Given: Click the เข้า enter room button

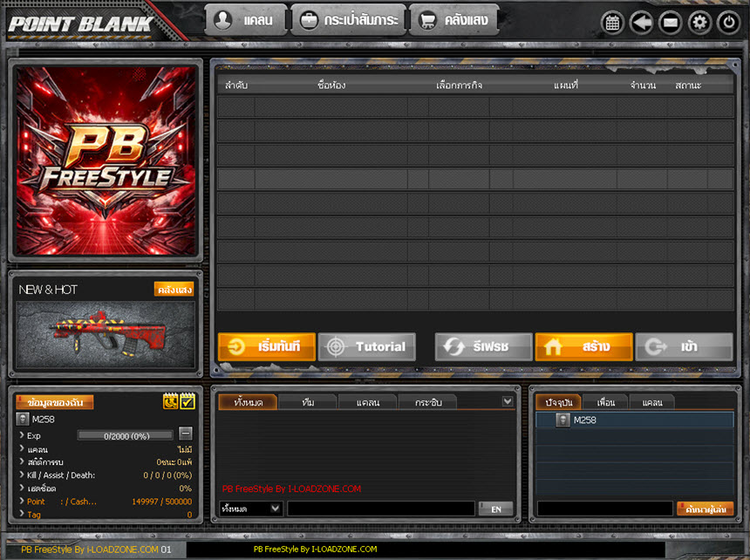Looking at the screenshot, I should click(x=684, y=346).
